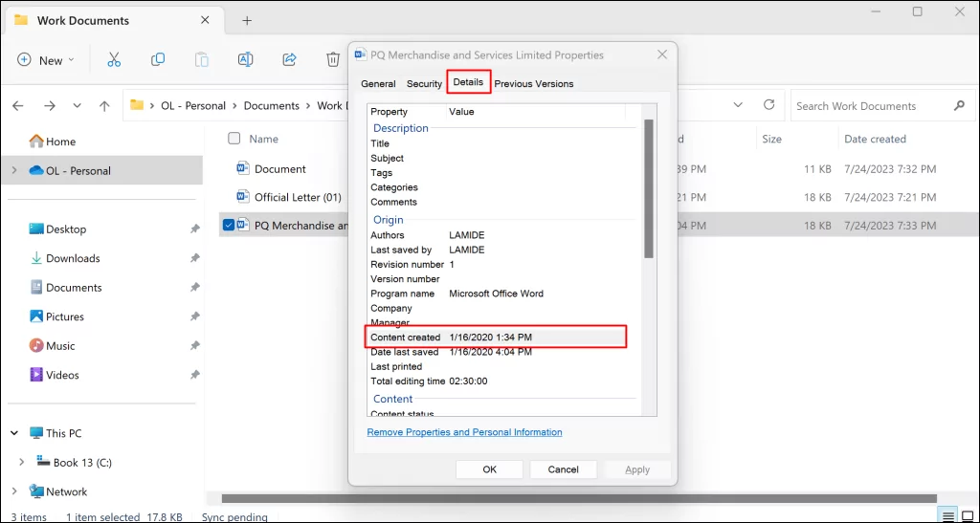Click the Delete trash icon
Screen dimensions: 980x523
point(332,59)
